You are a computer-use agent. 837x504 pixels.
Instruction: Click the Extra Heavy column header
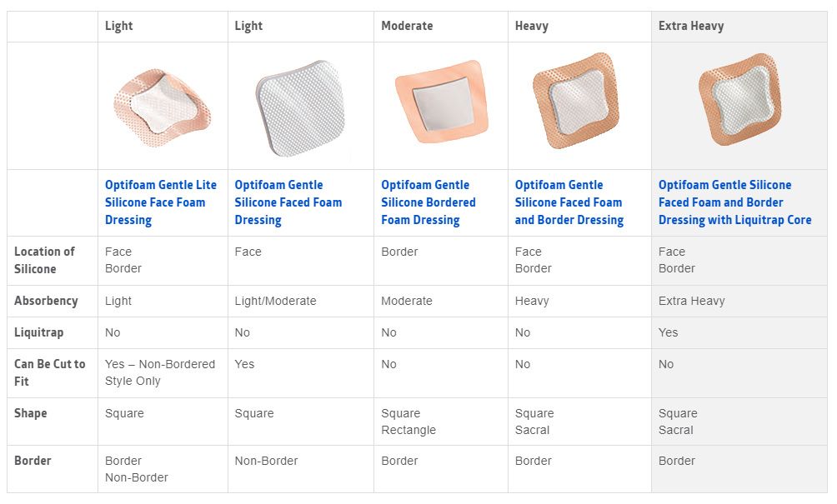pyautogui.click(x=691, y=26)
